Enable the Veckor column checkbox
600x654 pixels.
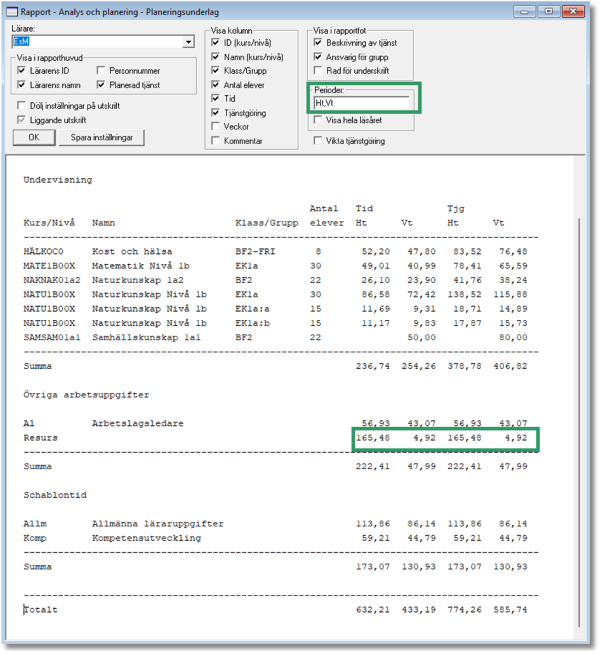tap(217, 127)
